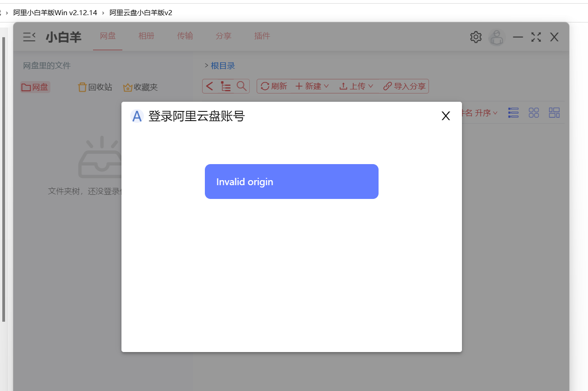The height and width of the screenshot is (391, 588).
Task: Select the 插件 tab
Action: (262, 36)
